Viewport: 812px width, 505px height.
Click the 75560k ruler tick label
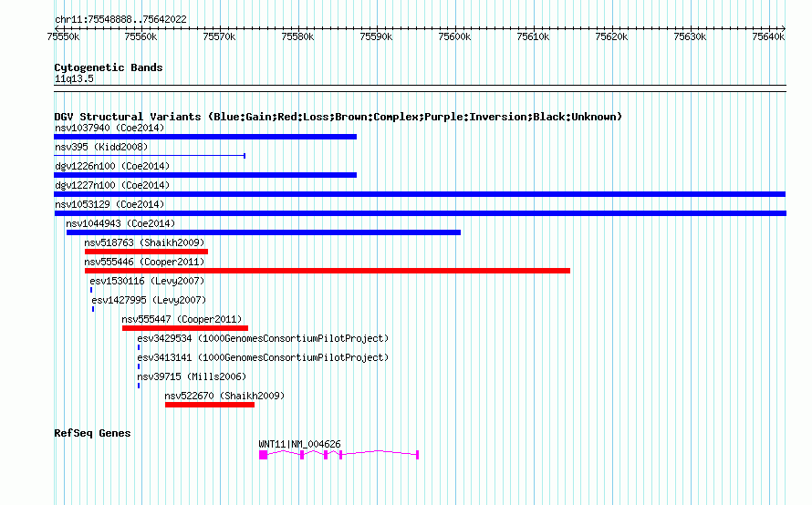click(x=141, y=36)
